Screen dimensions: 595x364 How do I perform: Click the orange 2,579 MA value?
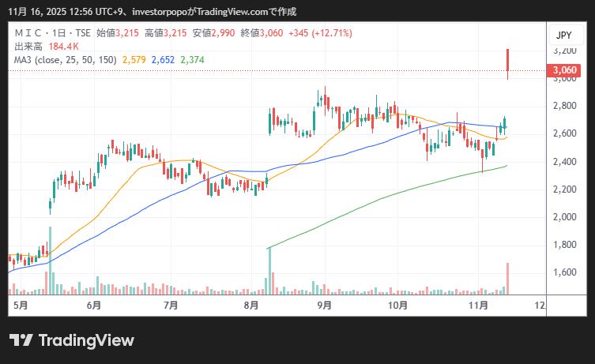[x=135, y=60]
